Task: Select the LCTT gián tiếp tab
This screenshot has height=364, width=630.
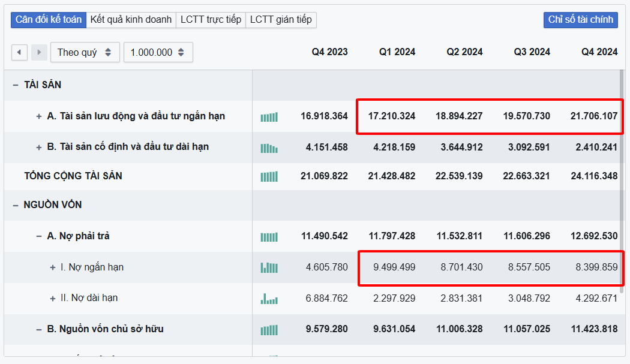Action: point(281,20)
